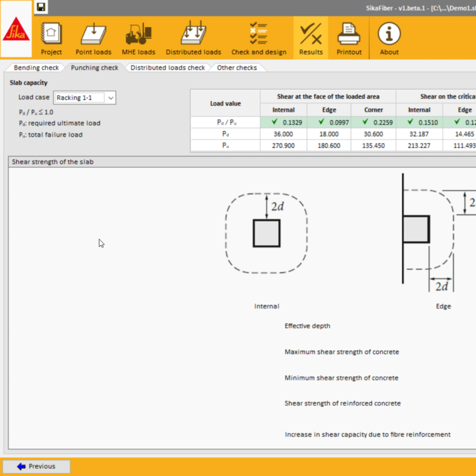The height and width of the screenshot is (476, 476).
Task: Save the current Demo1 file
Action: [x=41, y=7]
